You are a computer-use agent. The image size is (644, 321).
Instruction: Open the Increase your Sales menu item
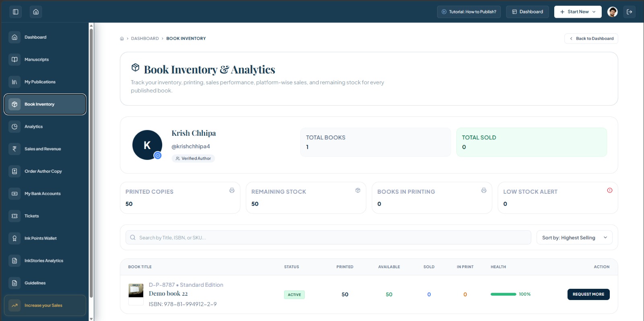click(45, 305)
